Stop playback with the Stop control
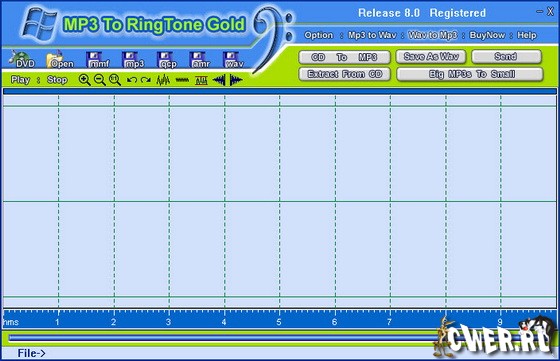This screenshot has height=361, width=560. point(57,80)
